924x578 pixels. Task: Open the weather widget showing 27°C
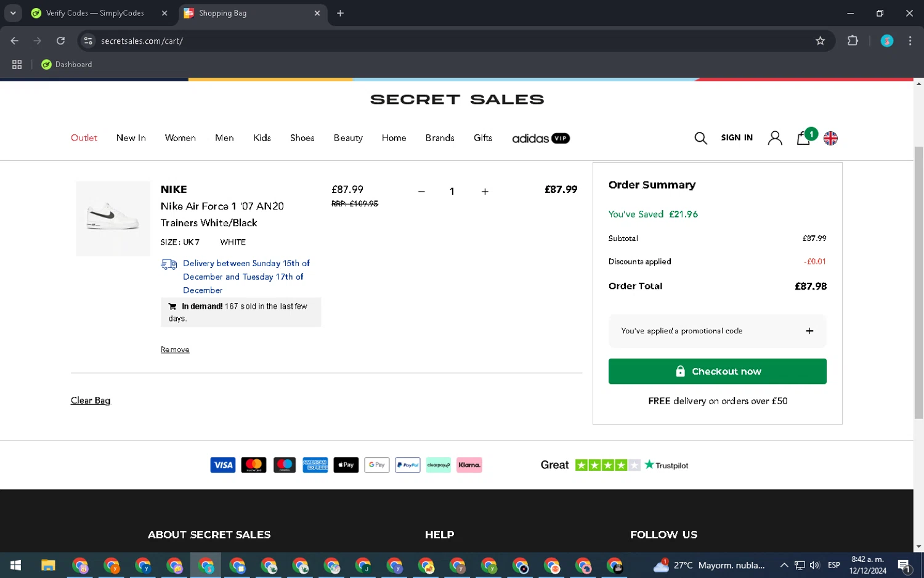(x=709, y=565)
